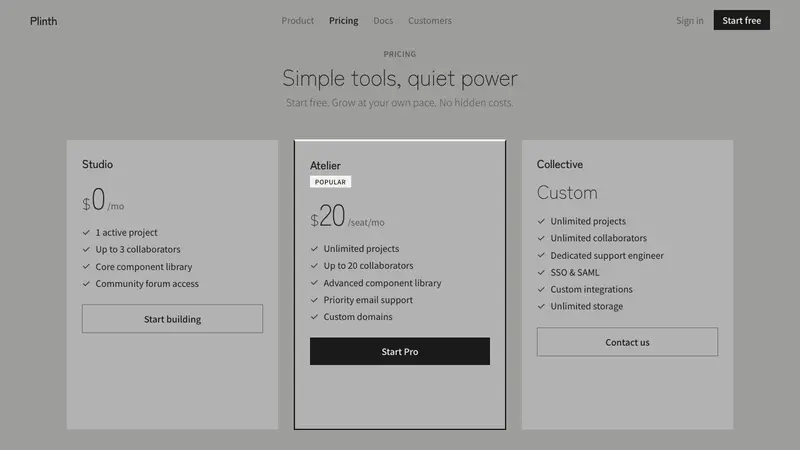Viewport: 800px width, 450px height.
Task: Open the Docs nav item
Action: tap(383, 20)
